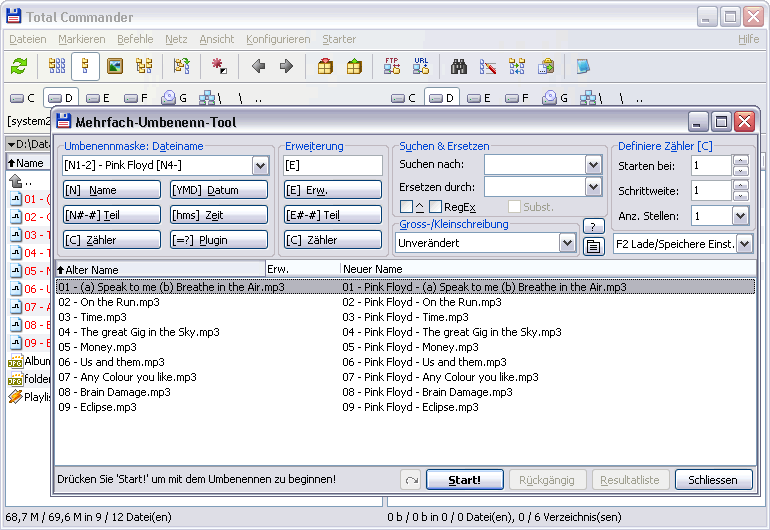Expand the Umbenennmaske Dateiname dropdown

point(261,166)
